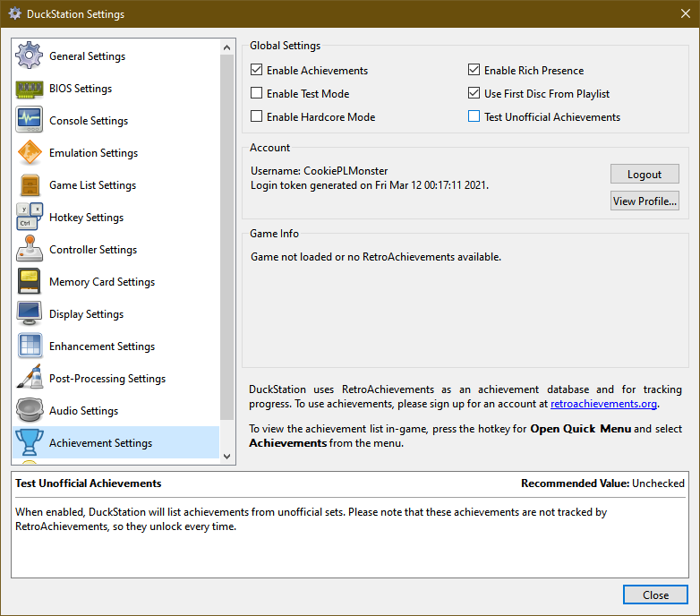The image size is (700, 616).
Task: Open the General Settings page
Action: coord(88,56)
